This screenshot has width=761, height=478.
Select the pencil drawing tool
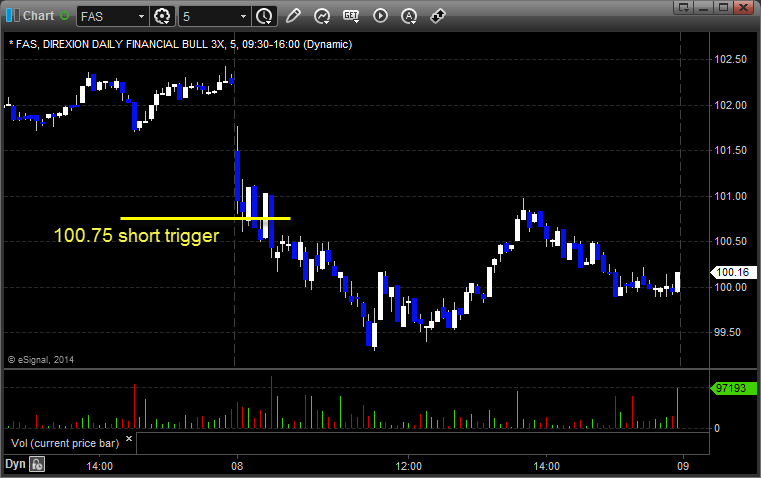pos(293,16)
